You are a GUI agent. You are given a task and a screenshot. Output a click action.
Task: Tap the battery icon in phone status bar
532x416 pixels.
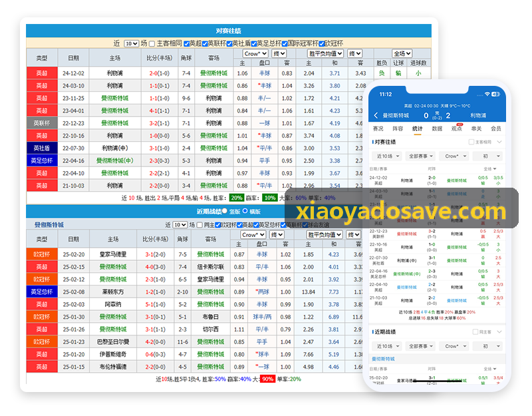click(x=495, y=94)
